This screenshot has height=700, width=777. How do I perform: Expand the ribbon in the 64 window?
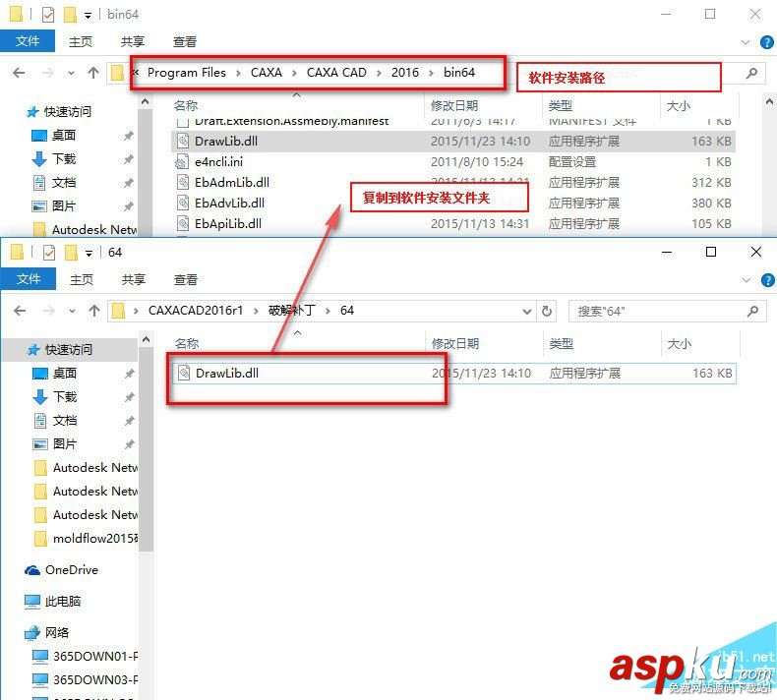747,280
